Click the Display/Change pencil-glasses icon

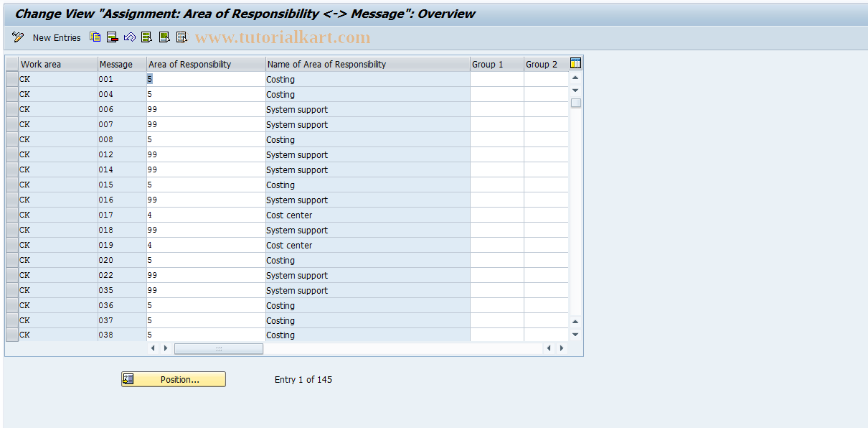(x=18, y=37)
